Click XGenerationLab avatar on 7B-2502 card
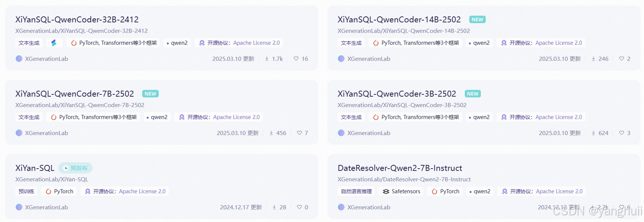Image resolution: width=644 pixels, height=222 pixels. (19, 133)
